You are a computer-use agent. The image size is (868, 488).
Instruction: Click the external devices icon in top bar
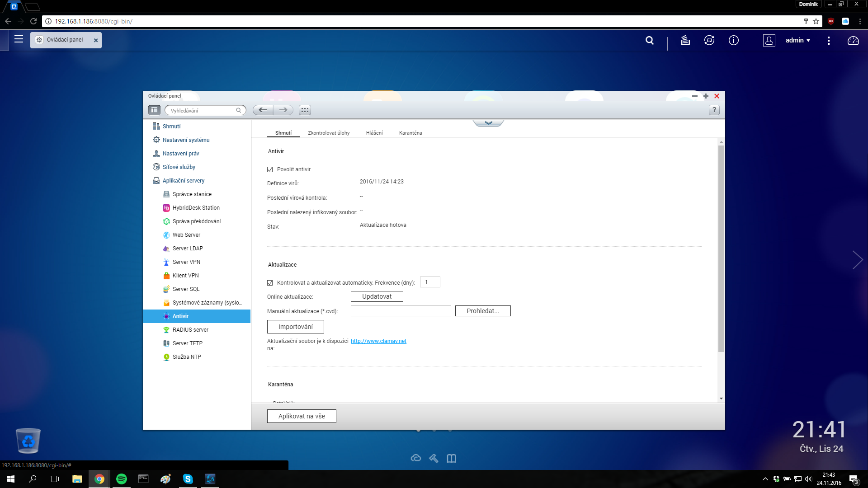pos(709,40)
